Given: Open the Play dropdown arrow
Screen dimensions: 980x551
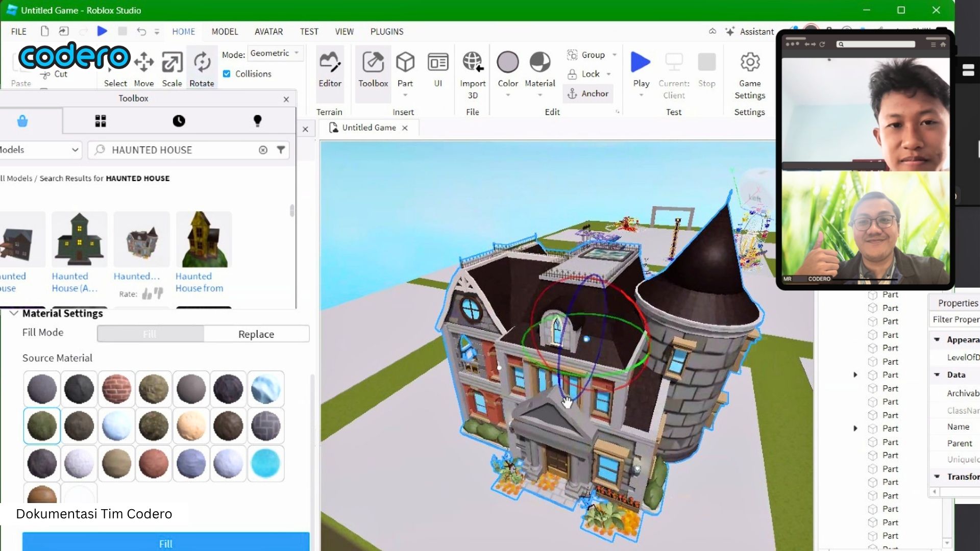Looking at the screenshot, I should (641, 95).
